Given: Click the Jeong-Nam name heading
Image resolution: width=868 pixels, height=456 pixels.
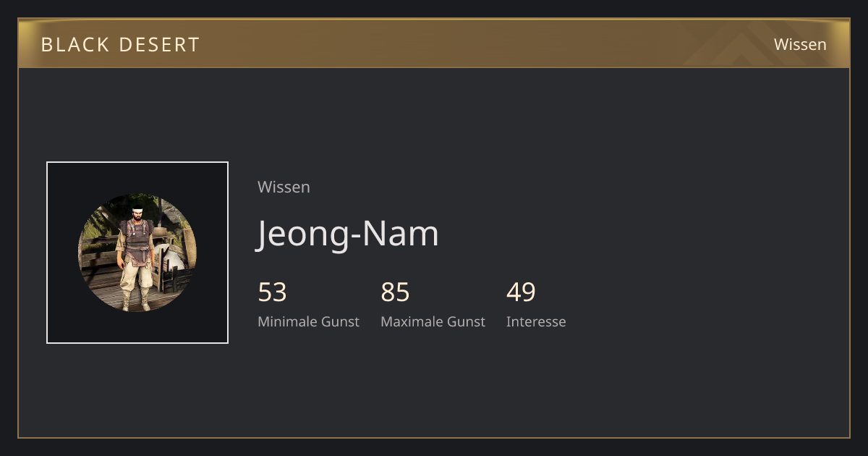Looking at the screenshot, I should click(348, 234).
